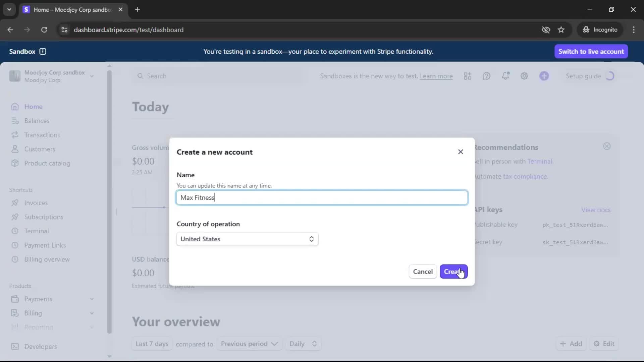The height and width of the screenshot is (362, 644).
Task: Switch to live account
Action: point(591,51)
